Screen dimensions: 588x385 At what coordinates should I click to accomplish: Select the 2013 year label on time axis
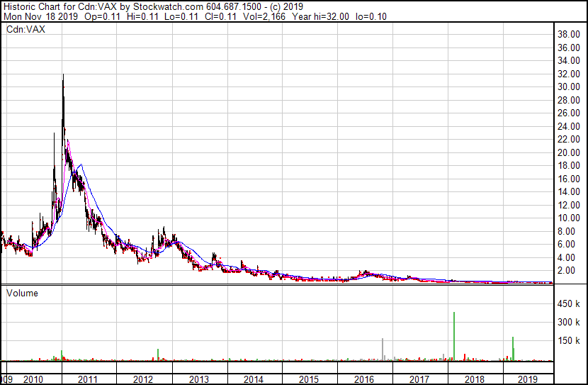point(198,380)
